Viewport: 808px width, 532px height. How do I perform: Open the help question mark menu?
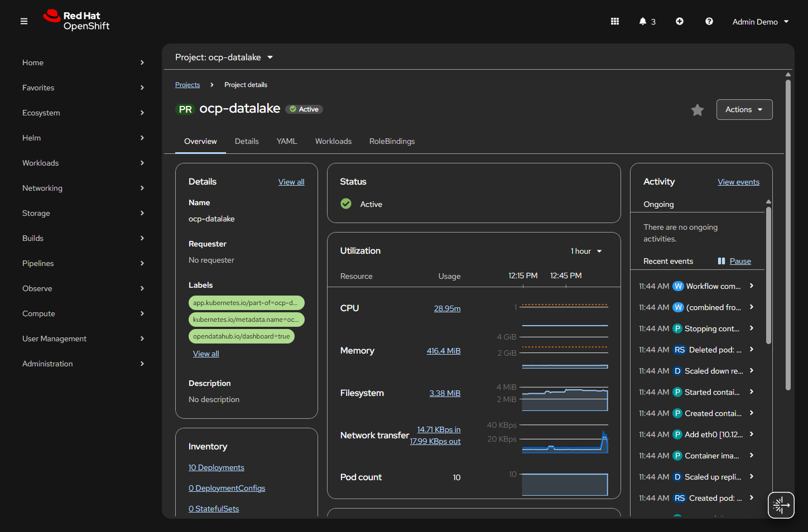coord(709,21)
